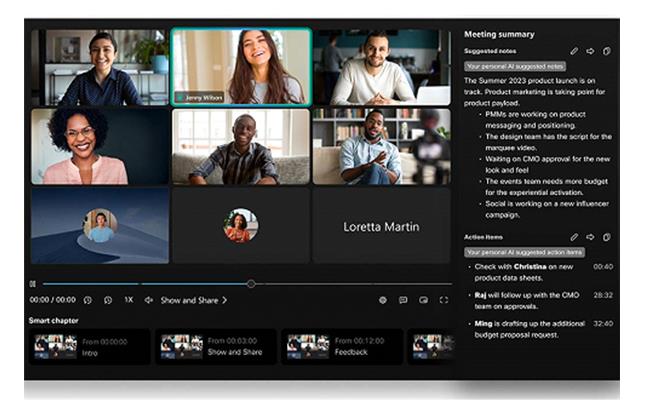
Task: Select the Feedback smart chapter
Action: point(342,346)
